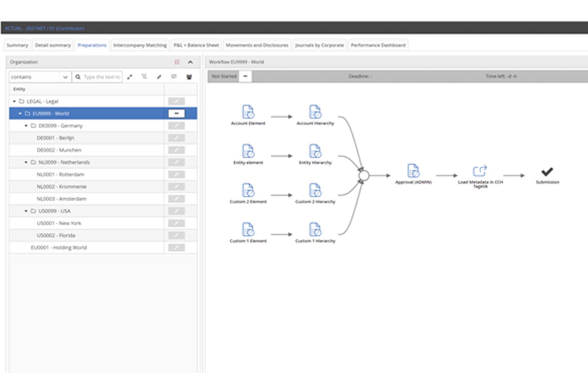Click the minus button beside Not Started
The width and height of the screenshot is (588, 392).
point(245,76)
